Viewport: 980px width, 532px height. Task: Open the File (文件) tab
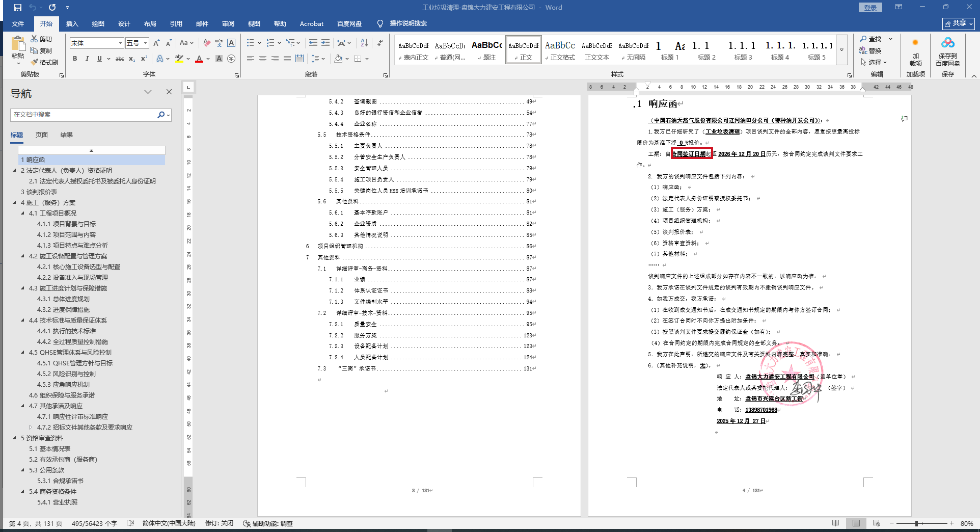[18, 24]
